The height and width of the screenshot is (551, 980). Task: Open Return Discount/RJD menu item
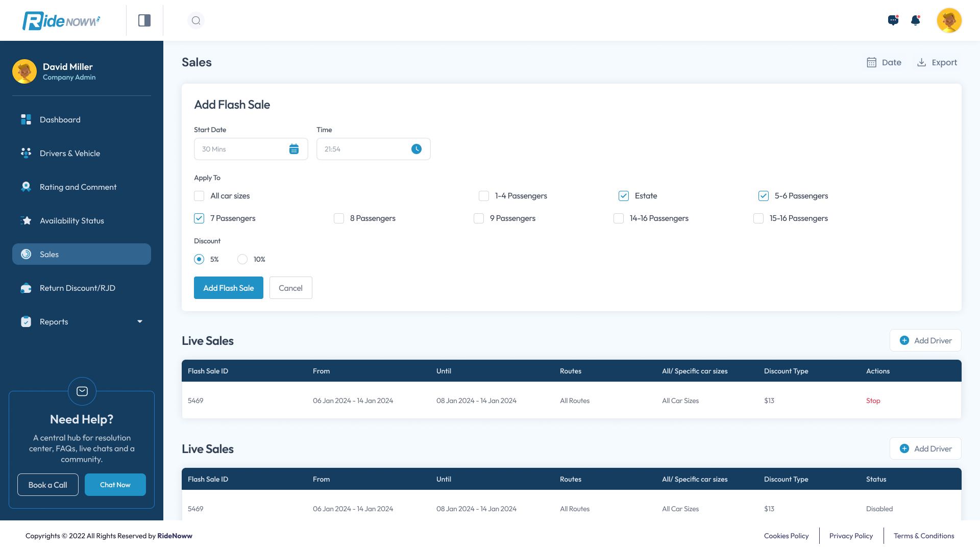pyautogui.click(x=82, y=288)
